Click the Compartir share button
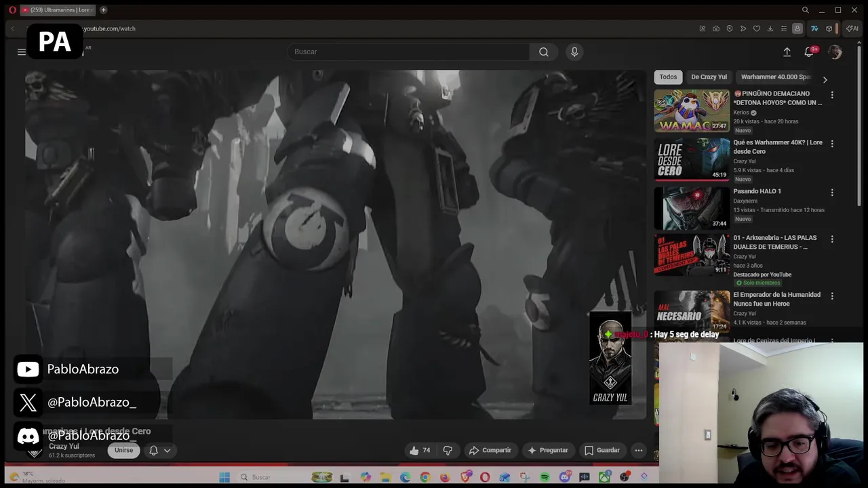868x488 pixels. 490,450
